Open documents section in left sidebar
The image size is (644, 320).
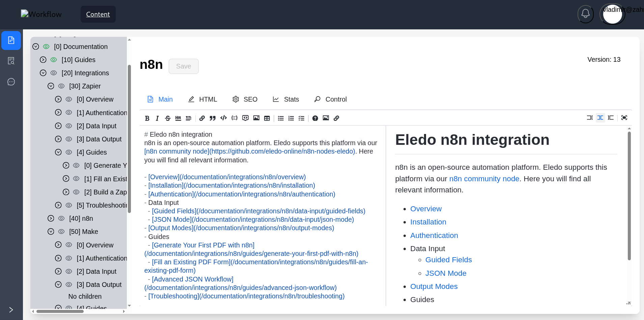[11, 40]
